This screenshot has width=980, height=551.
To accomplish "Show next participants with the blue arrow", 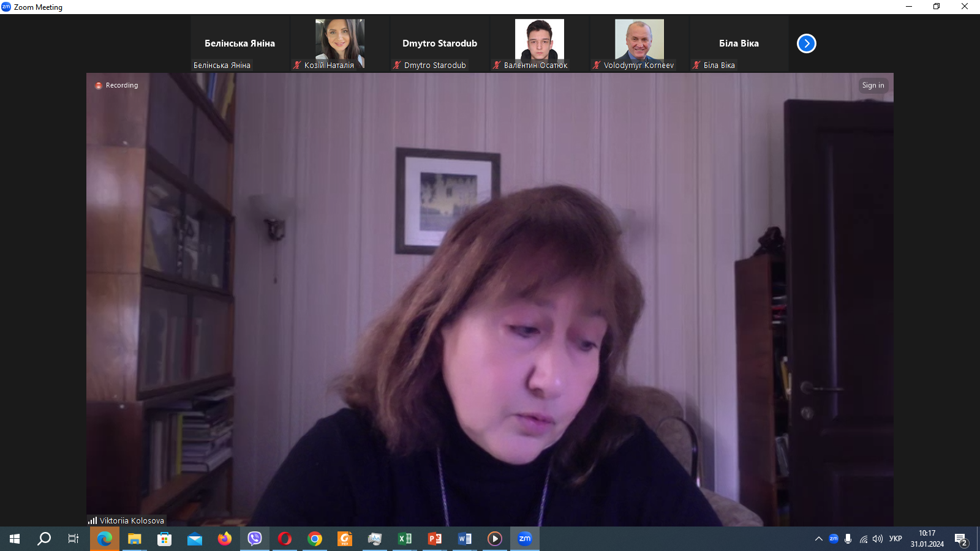I will [x=807, y=43].
